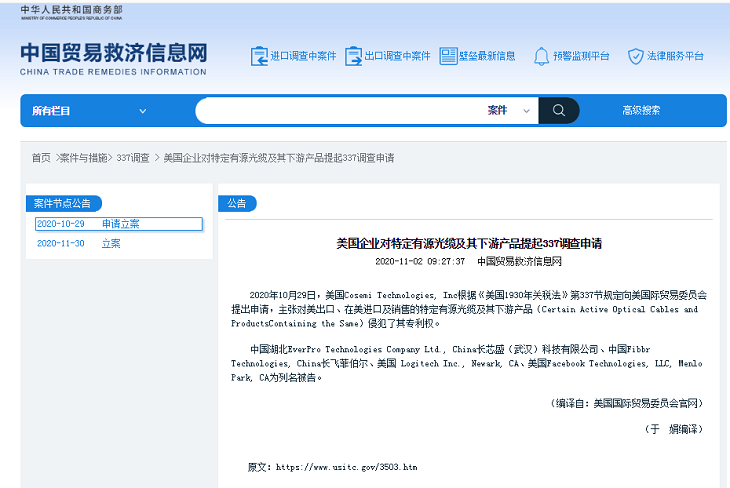Go to 案件与措施 in breadcrumb

pos(84,158)
